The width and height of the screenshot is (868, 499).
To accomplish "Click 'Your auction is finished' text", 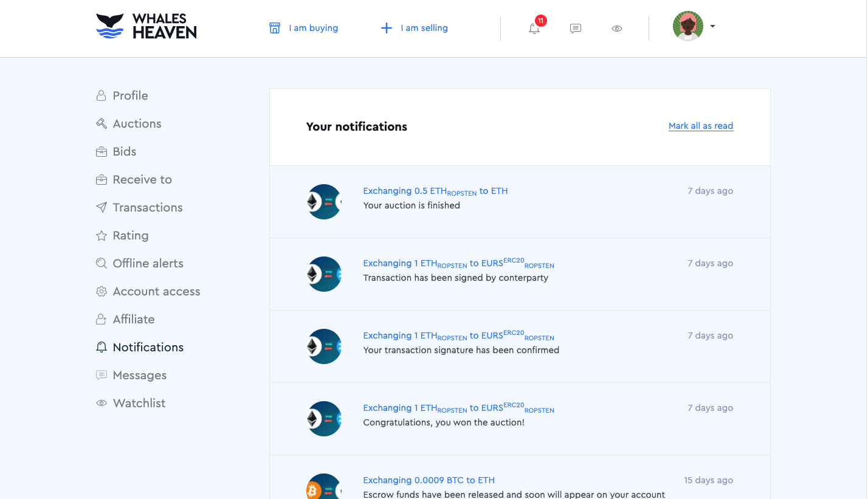I will click(x=412, y=205).
